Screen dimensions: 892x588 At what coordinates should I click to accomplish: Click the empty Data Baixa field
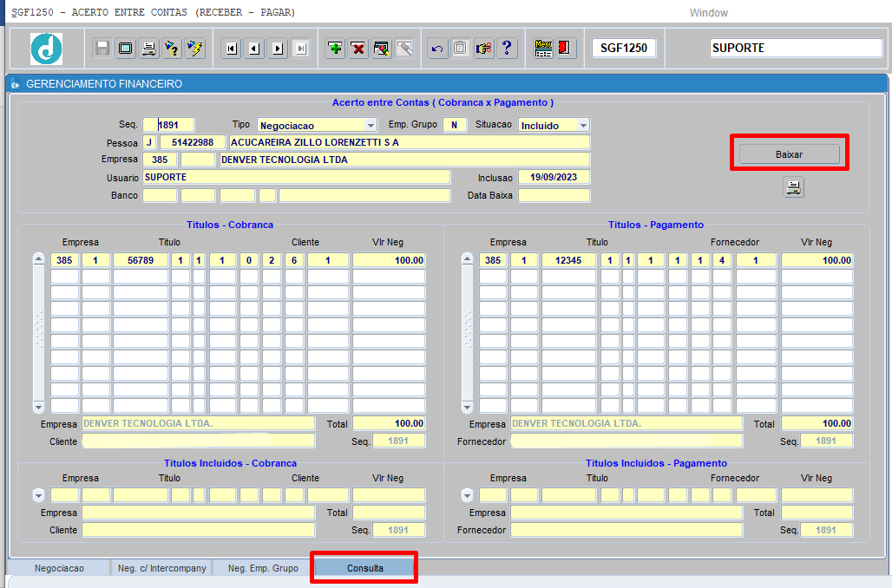pyautogui.click(x=554, y=195)
